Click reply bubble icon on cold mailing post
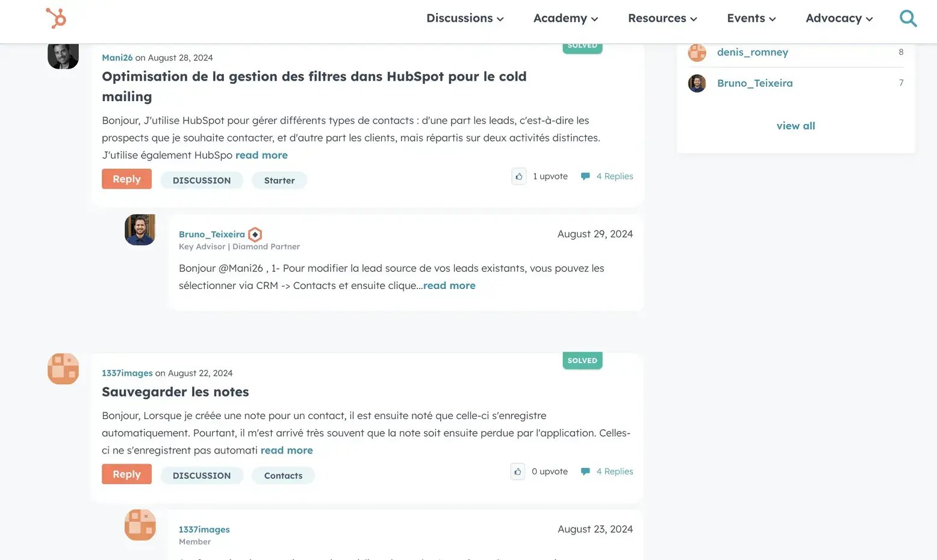937x560 pixels. coord(585,176)
